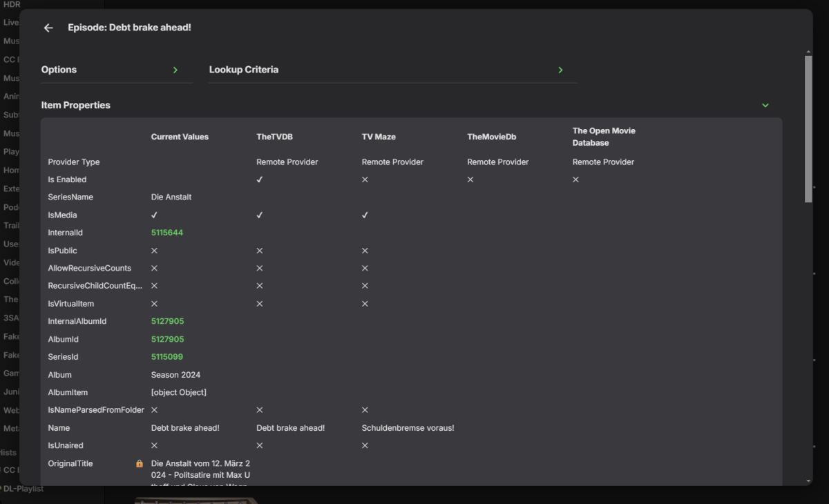Open the SeriesId link 5115099
829x504 pixels.
click(x=166, y=357)
